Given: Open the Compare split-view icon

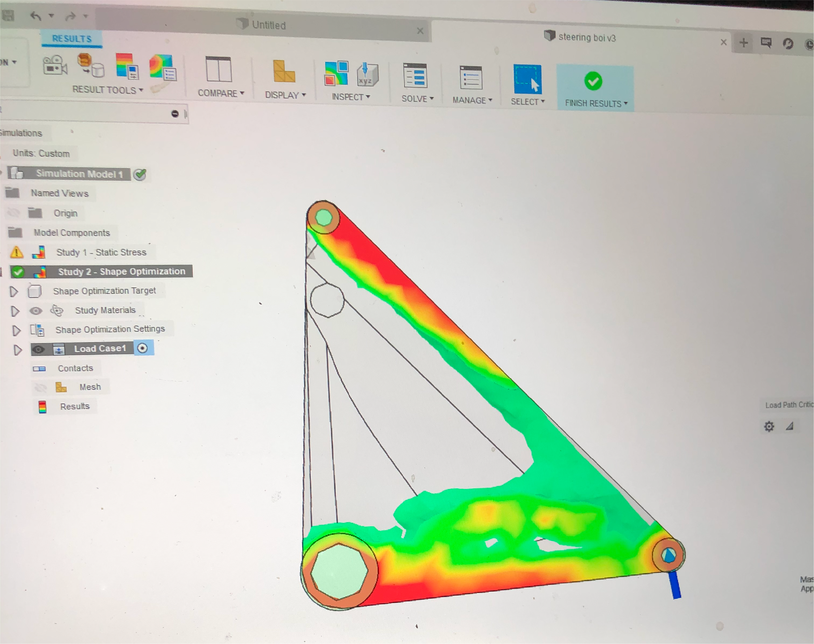Looking at the screenshot, I should tap(218, 69).
